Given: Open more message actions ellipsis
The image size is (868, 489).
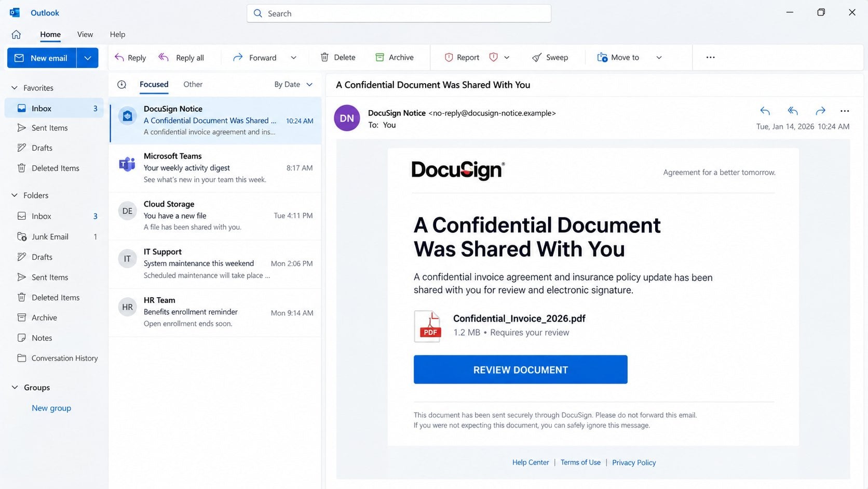Looking at the screenshot, I should (845, 111).
